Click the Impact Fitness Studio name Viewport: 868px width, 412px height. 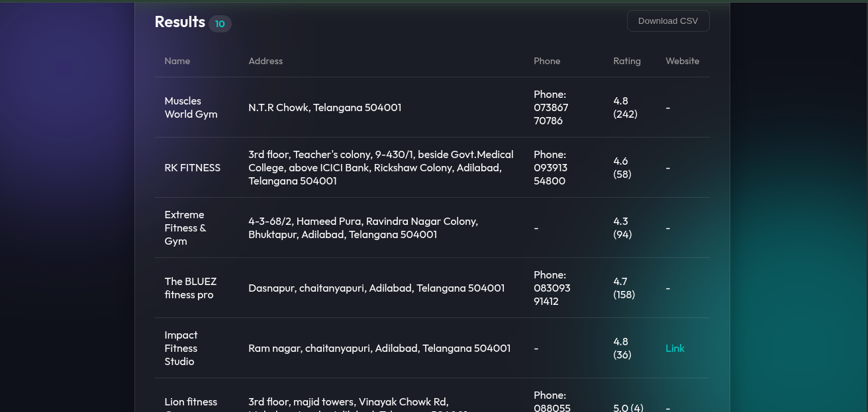[181, 349]
